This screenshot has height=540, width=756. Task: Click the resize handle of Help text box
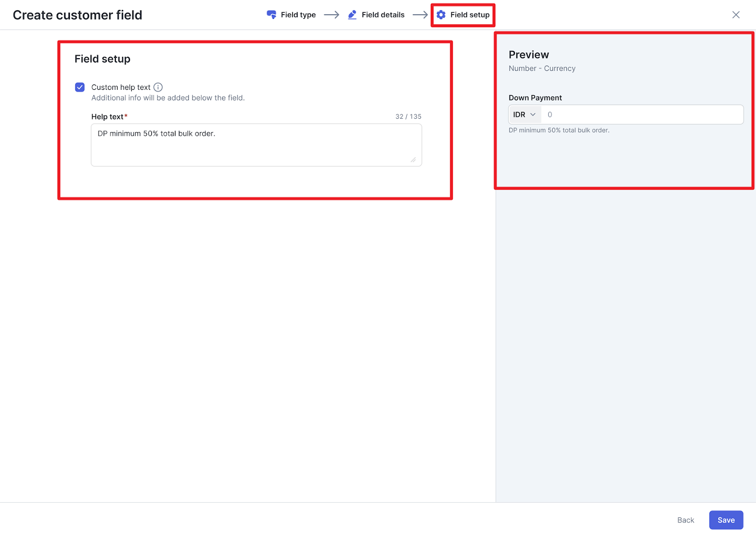pyautogui.click(x=413, y=160)
